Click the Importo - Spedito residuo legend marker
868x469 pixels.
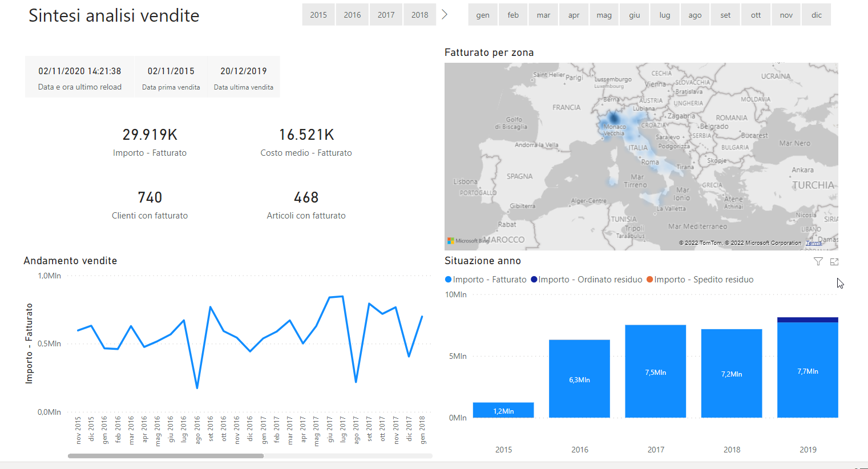[649, 280]
